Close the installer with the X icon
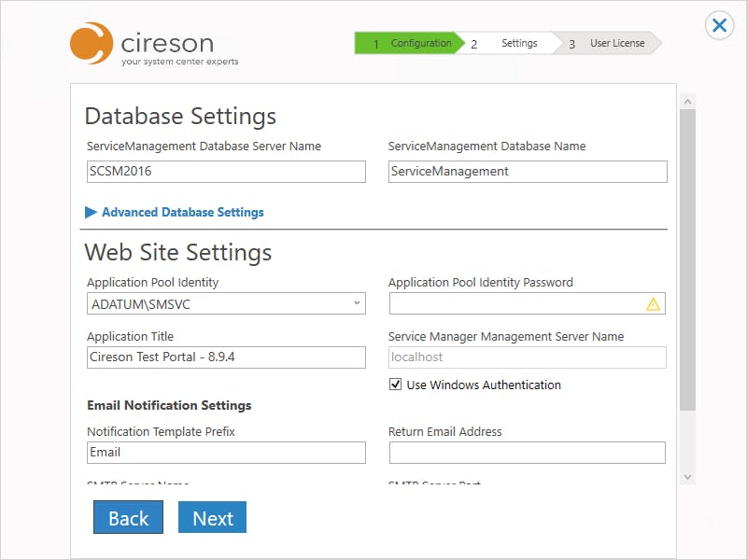 tap(719, 25)
